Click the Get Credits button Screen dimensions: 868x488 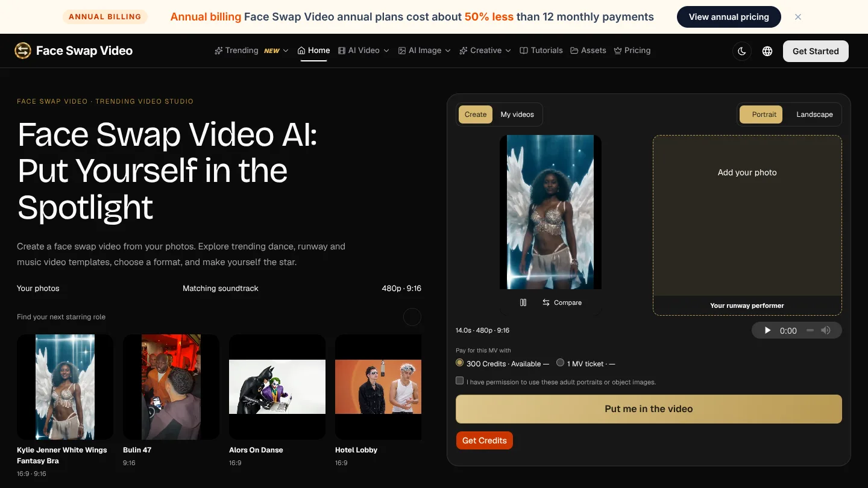[485, 440]
